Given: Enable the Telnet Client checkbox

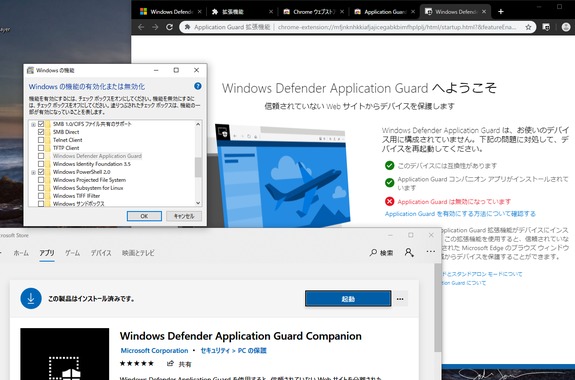Looking at the screenshot, I should [41, 140].
